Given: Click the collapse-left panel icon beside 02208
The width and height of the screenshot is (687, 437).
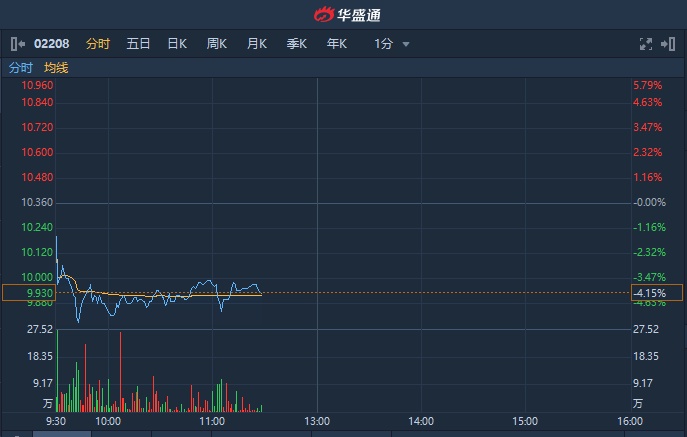Looking at the screenshot, I should pos(17,44).
